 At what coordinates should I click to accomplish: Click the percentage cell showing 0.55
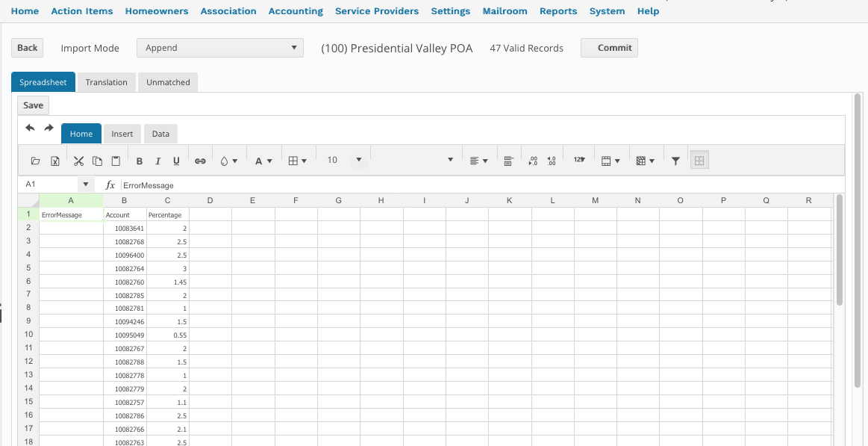pyautogui.click(x=168, y=335)
